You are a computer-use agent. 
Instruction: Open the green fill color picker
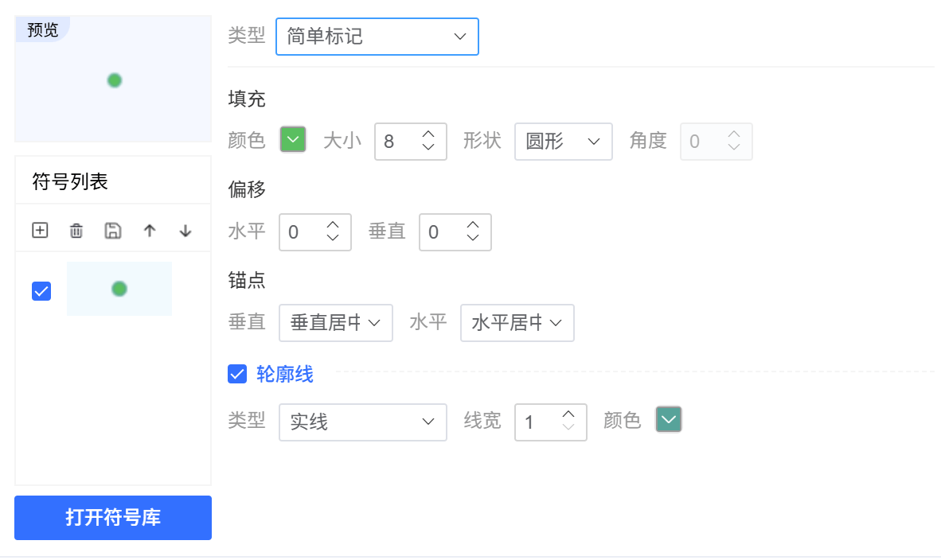293,140
